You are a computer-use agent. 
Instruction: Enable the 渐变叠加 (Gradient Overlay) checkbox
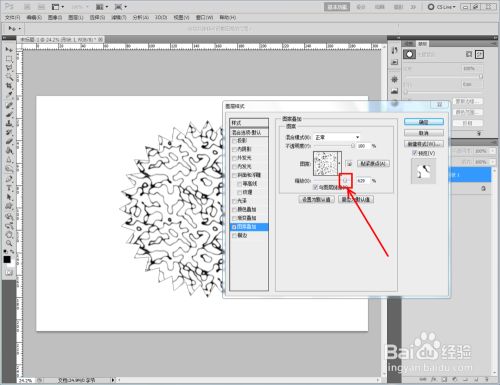234,218
